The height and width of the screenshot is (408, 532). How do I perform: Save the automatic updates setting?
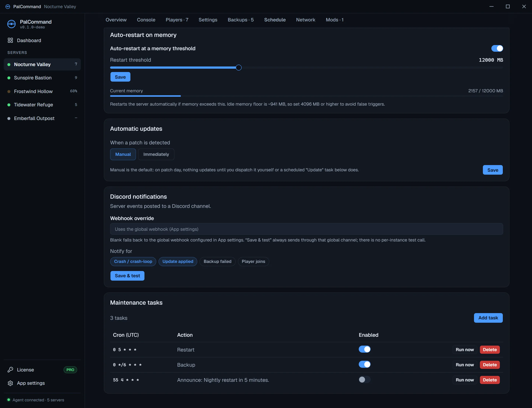pos(493,170)
